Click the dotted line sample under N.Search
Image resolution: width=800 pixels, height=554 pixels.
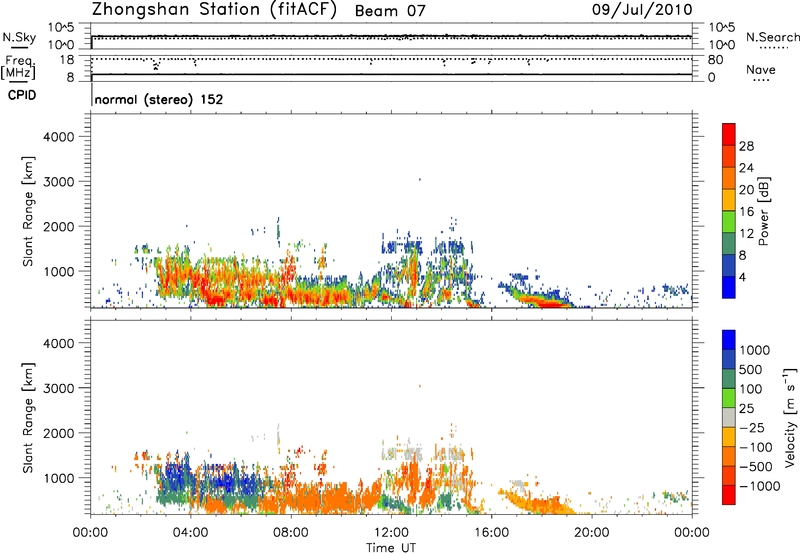coord(773,48)
